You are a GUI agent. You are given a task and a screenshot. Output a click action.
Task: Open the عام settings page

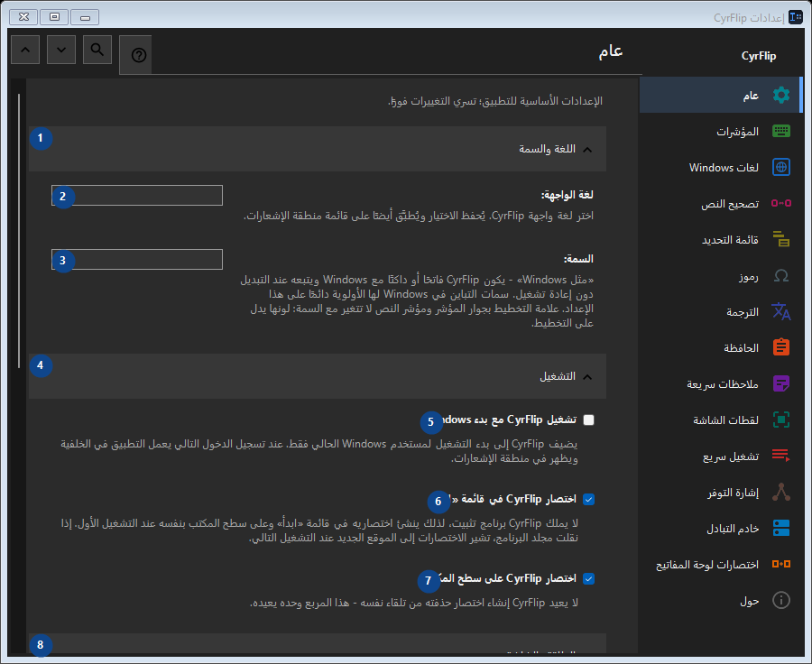coord(721,95)
